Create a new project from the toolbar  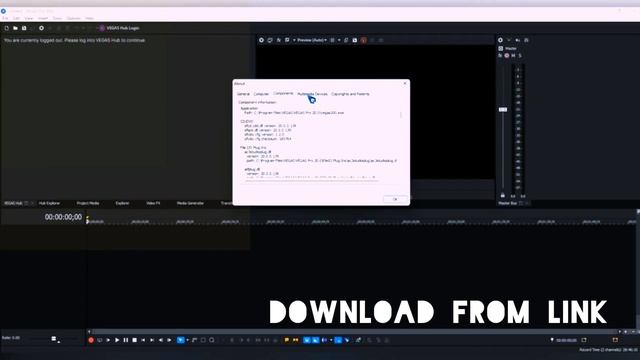[7, 28]
